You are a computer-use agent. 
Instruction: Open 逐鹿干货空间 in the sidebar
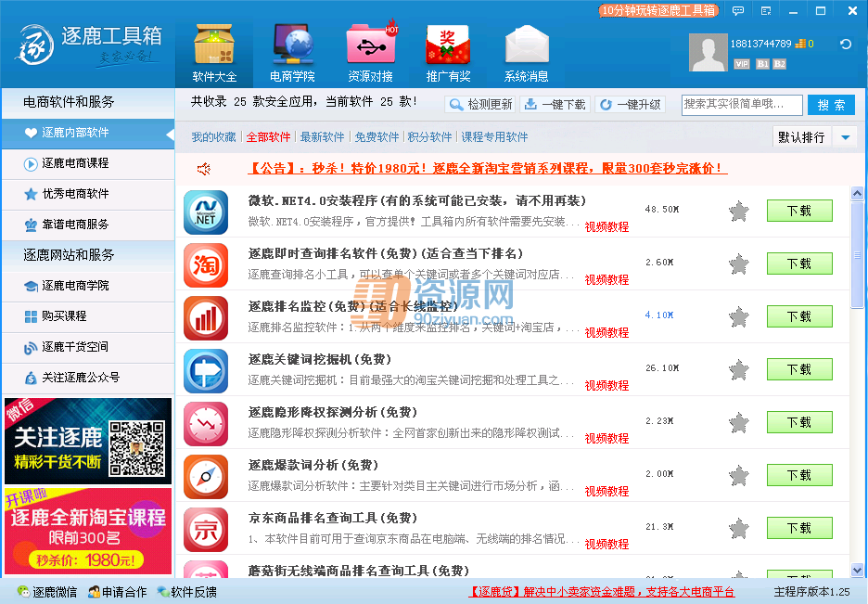coord(88,347)
